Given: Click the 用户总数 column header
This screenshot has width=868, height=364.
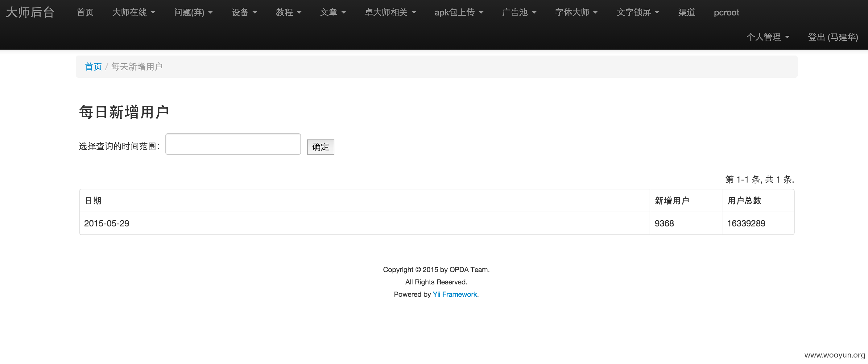Looking at the screenshot, I should coord(758,201).
